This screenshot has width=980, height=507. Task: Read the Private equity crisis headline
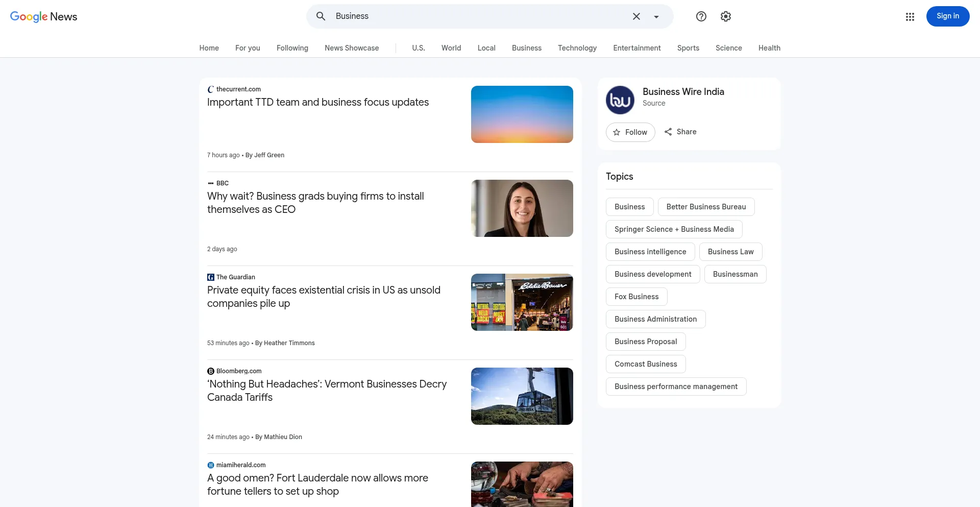tap(324, 297)
